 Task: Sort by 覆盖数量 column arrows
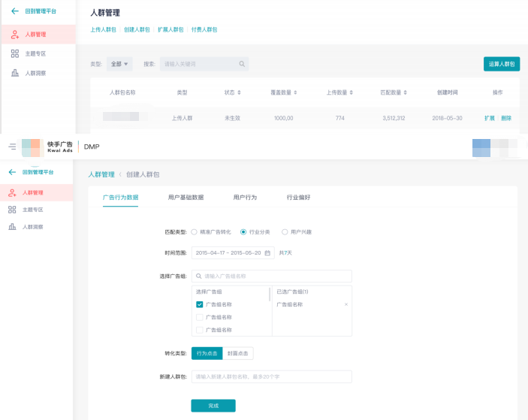(295, 92)
